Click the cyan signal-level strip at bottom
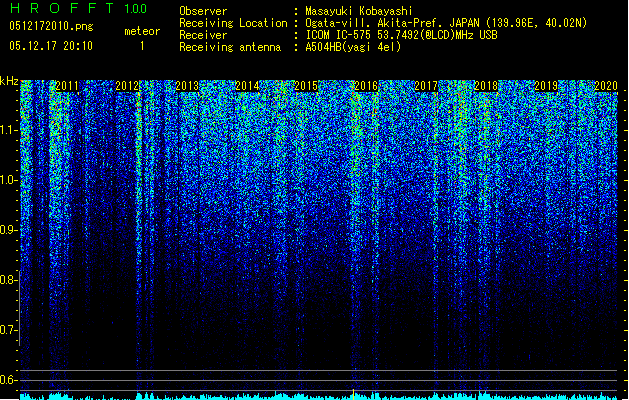The height and width of the screenshot is (400, 629). pyautogui.click(x=319, y=396)
